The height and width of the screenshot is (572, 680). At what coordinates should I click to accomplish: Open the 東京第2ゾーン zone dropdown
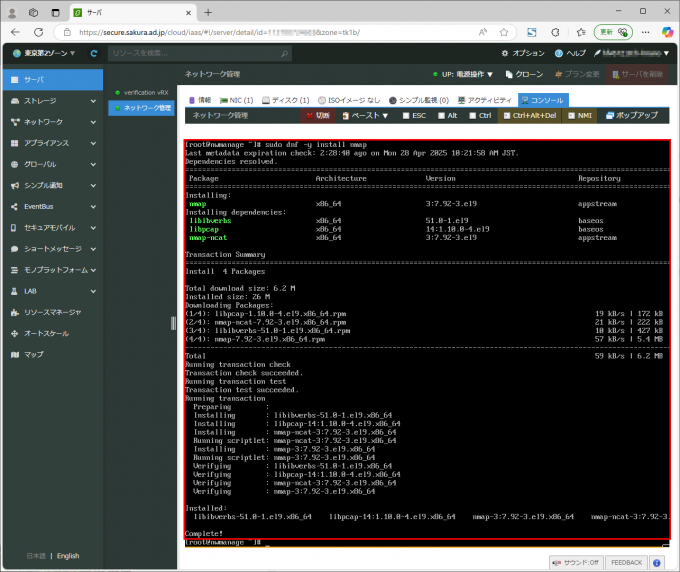coord(44,53)
